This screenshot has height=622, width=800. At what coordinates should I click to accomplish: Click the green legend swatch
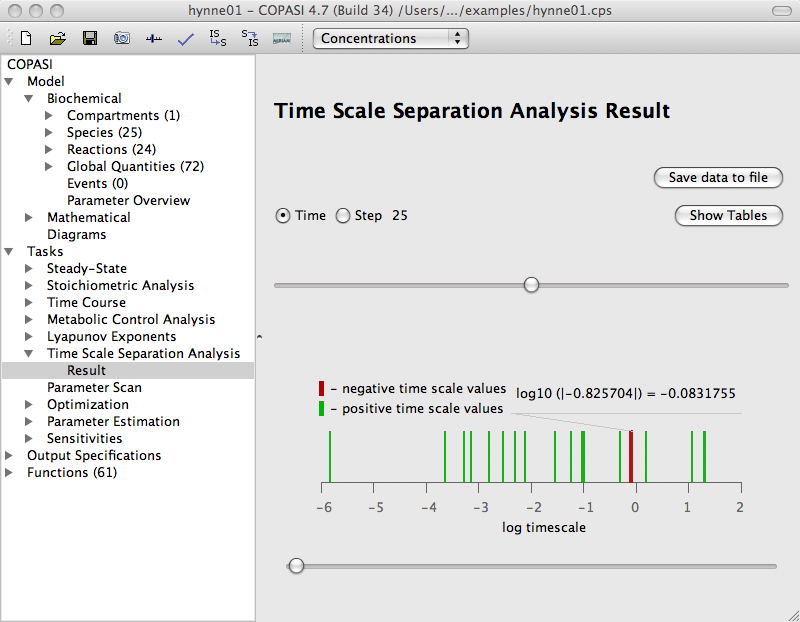coord(321,408)
